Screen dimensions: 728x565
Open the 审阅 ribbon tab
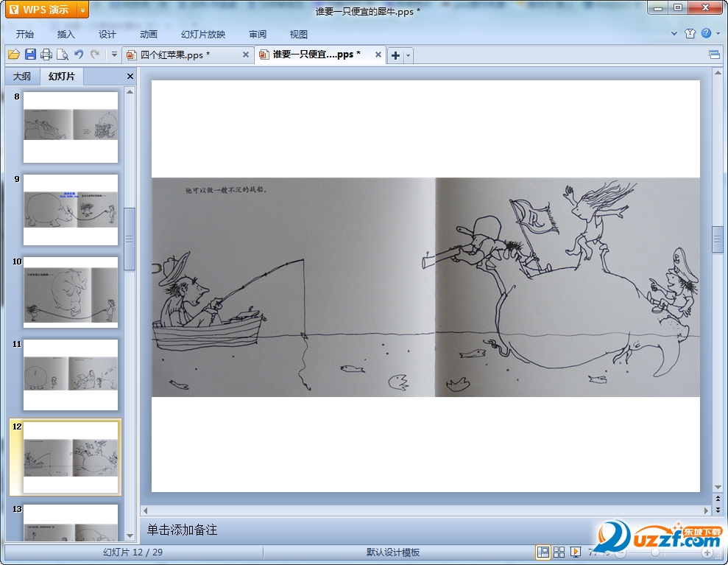(257, 34)
